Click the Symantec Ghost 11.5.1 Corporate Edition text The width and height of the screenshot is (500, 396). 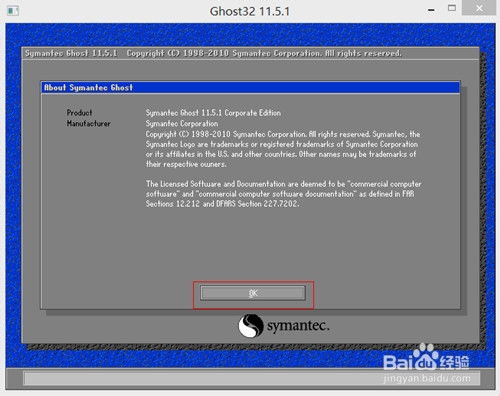[x=213, y=113]
